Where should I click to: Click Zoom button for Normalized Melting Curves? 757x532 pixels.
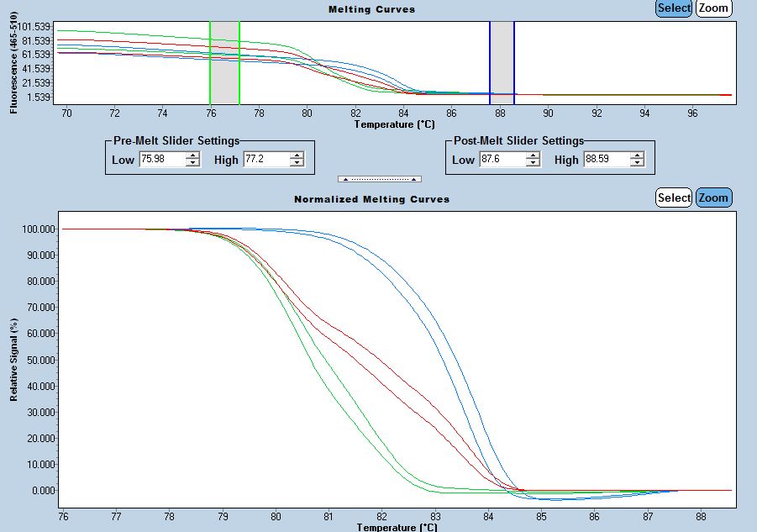(x=713, y=198)
